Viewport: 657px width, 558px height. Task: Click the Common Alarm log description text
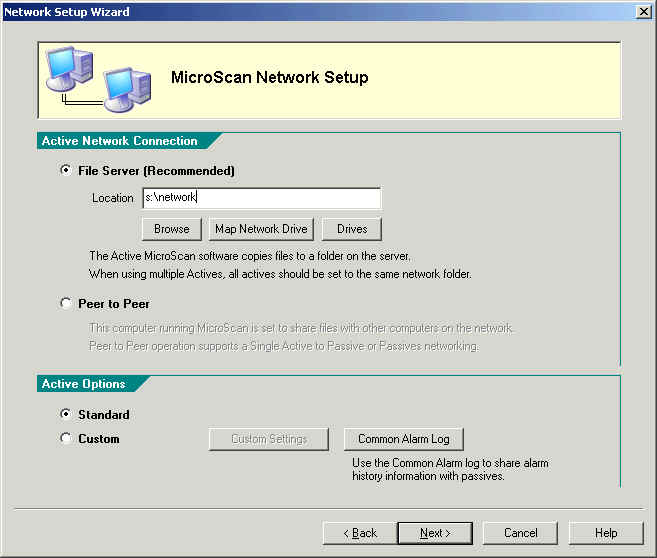coord(450,469)
